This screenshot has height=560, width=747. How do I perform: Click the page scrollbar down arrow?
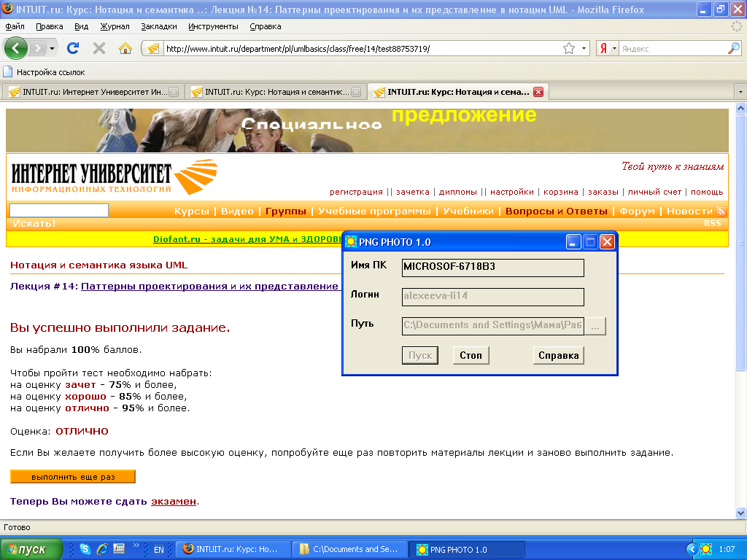click(x=740, y=513)
